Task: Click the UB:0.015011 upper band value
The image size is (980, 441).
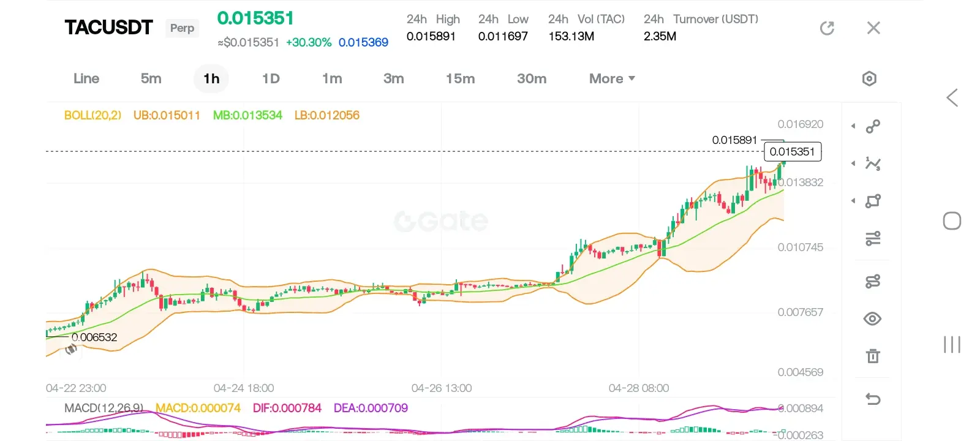Action: (x=167, y=115)
